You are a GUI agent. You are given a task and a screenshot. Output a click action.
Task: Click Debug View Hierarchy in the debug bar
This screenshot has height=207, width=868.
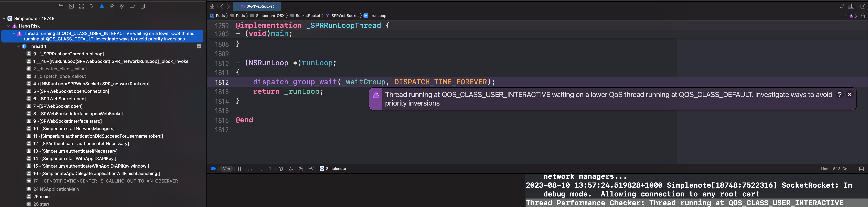tap(281, 169)
